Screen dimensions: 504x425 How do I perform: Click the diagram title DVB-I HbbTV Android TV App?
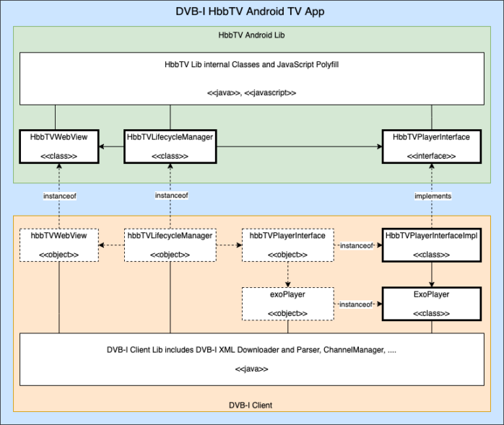point(252,12)
